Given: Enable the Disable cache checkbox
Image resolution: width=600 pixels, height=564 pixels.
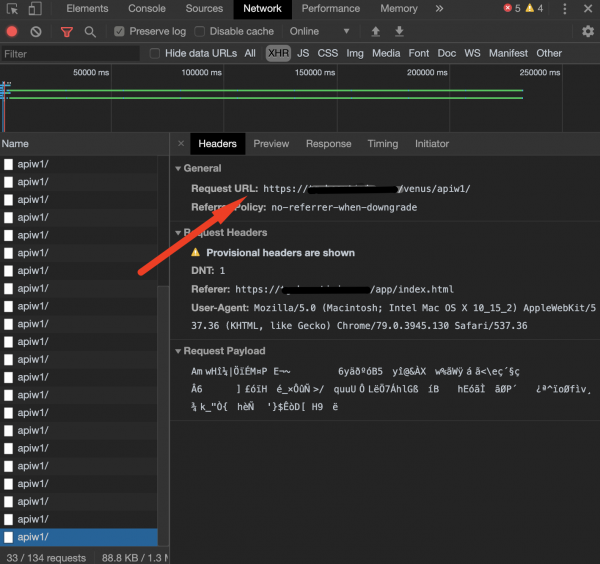Looking at the screenshot, I should point(200,32).
